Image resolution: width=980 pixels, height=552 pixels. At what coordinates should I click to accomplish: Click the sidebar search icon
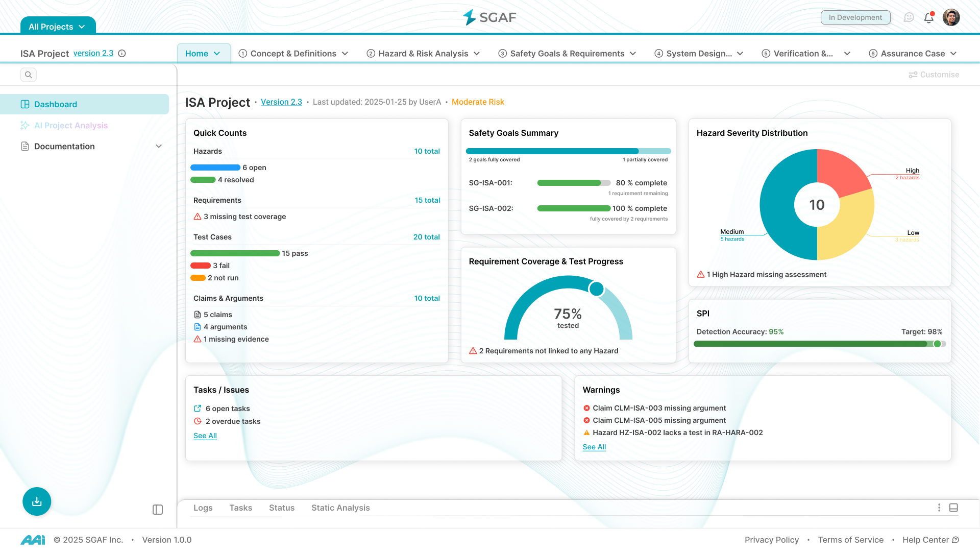coord(29,75)
